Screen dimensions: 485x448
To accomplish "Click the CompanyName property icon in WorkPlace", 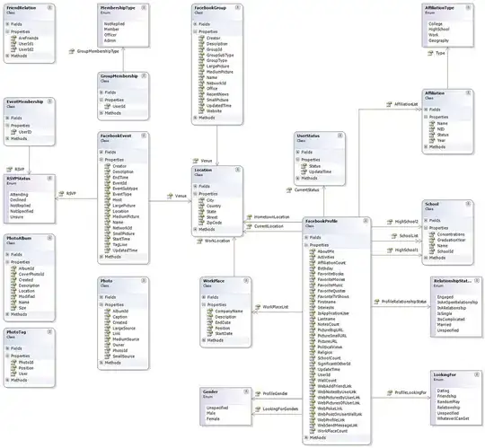I will 210,312.
